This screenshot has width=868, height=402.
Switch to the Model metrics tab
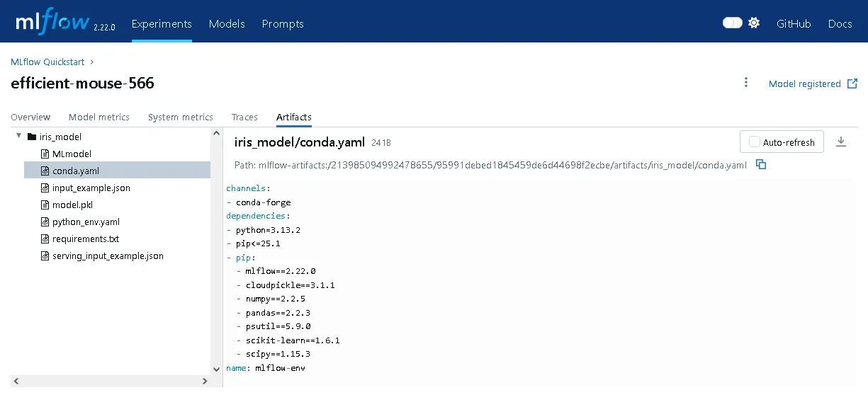(99, 117)
